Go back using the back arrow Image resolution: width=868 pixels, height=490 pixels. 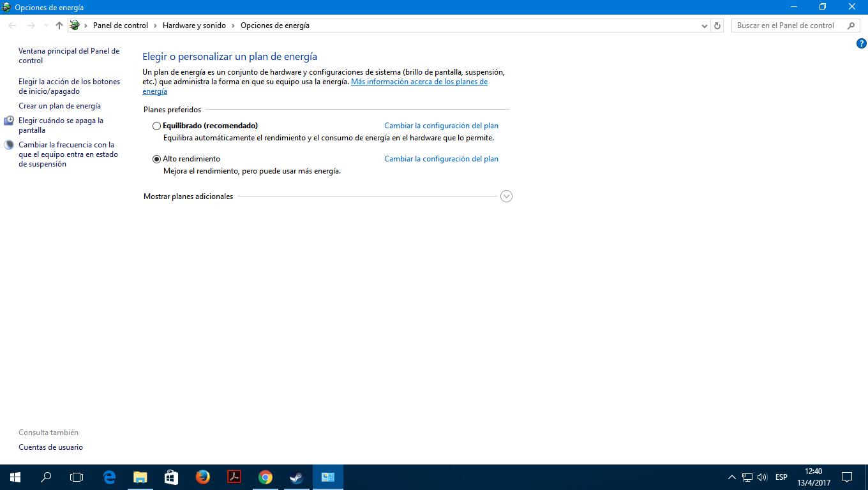(13, 26)
